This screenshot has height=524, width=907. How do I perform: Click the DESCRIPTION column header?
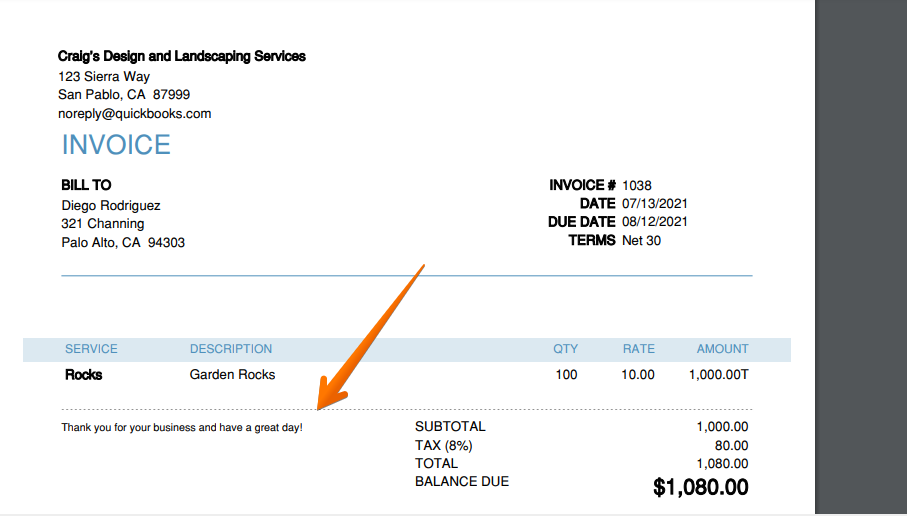click(231, 349)
